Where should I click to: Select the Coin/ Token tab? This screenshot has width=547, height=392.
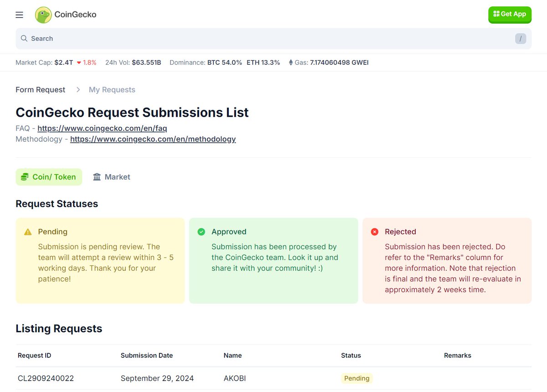[49, 177]
